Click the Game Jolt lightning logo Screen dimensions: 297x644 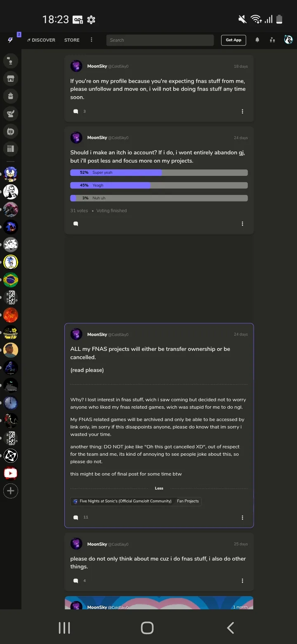click(10, 40)
